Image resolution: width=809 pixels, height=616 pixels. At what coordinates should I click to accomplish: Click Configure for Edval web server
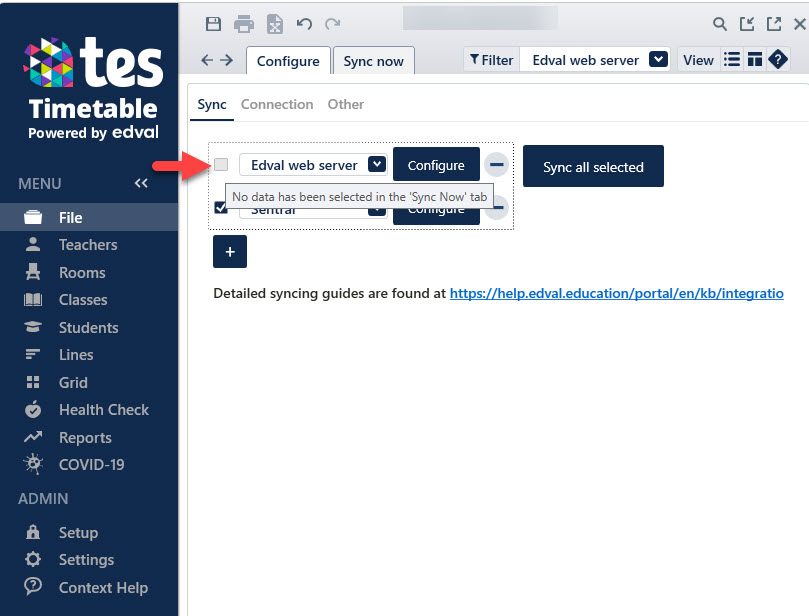pyautogui.click(x=436, y=165)
